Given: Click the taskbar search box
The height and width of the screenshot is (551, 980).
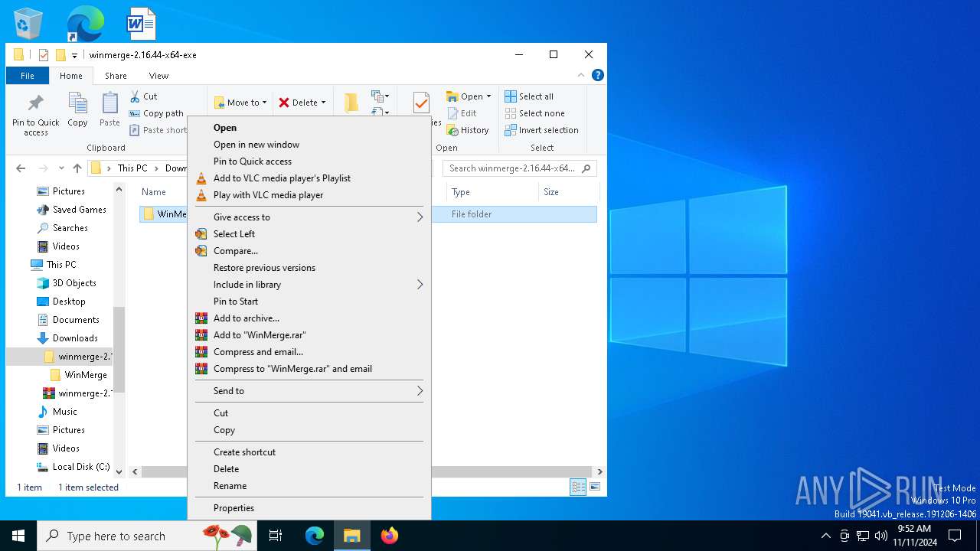Looking at the screenshot, I should click(149, 536).
